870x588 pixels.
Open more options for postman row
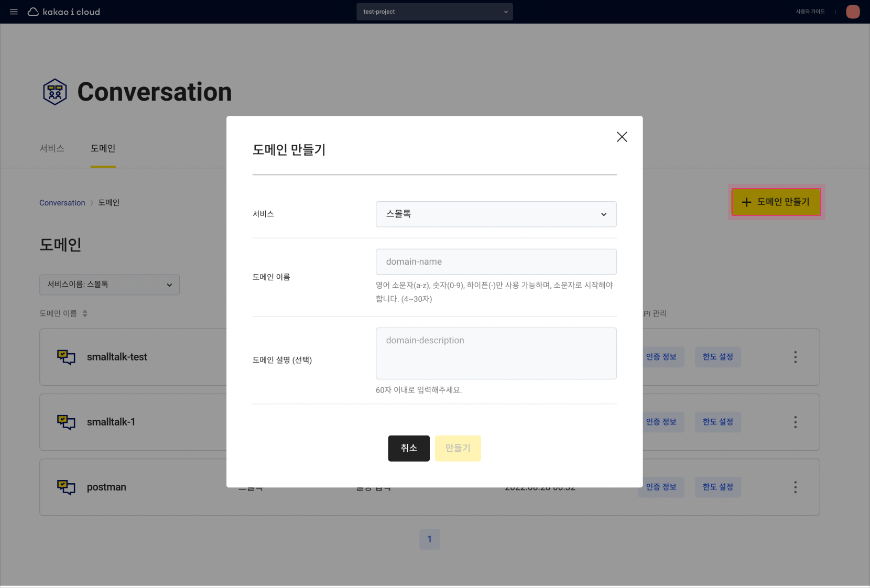click(795, 487)
